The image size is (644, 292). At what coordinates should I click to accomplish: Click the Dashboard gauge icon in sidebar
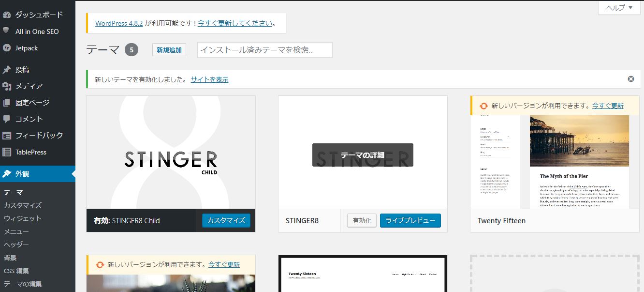tap(7, 15)
